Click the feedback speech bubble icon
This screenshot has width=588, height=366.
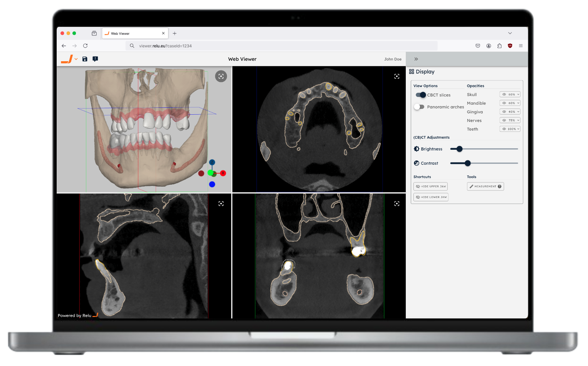(95, 59)
